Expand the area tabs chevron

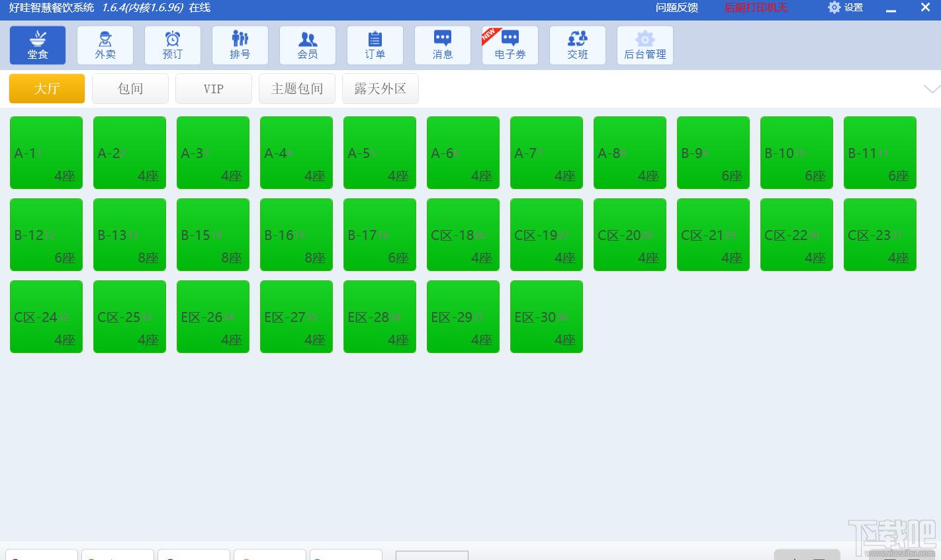[932, 89]
